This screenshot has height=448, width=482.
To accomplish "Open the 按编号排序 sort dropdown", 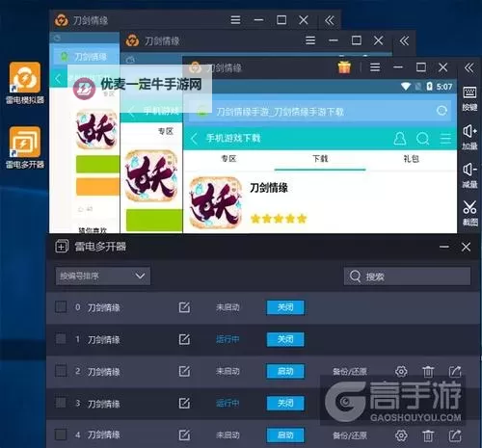I will [103, 276].
